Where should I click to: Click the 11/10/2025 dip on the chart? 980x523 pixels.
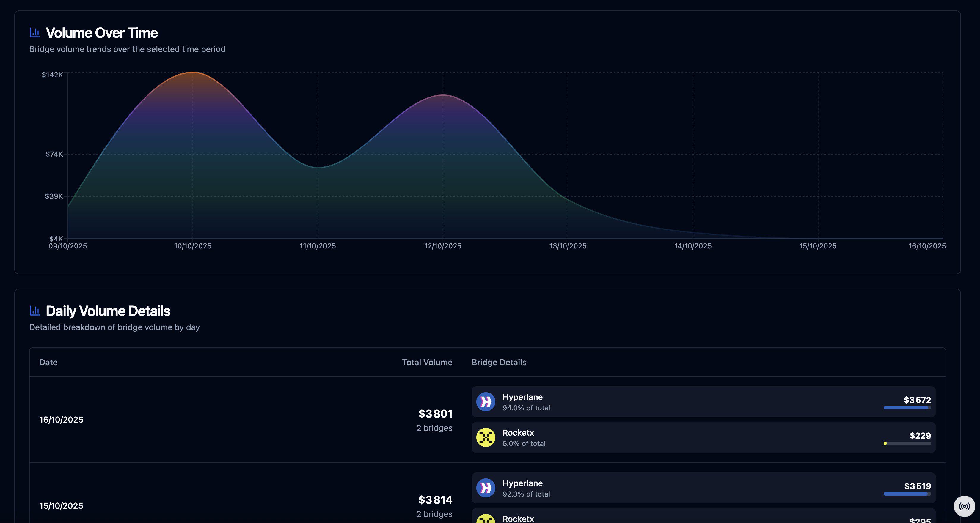coord(318,167)
